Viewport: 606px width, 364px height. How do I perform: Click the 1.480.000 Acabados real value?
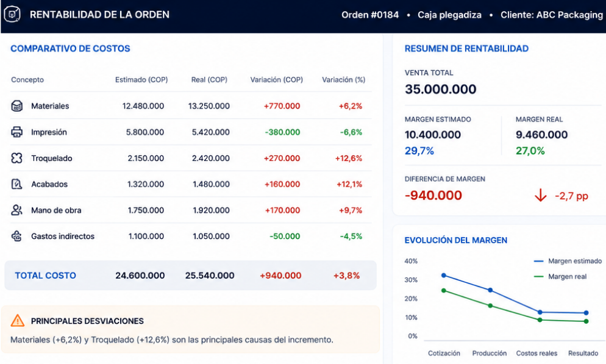coord(211,184)
